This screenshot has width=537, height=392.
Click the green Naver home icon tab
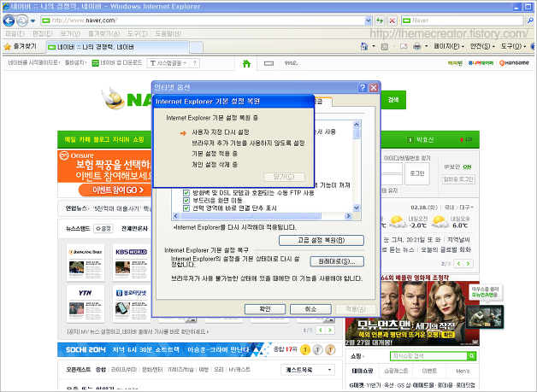246,63
